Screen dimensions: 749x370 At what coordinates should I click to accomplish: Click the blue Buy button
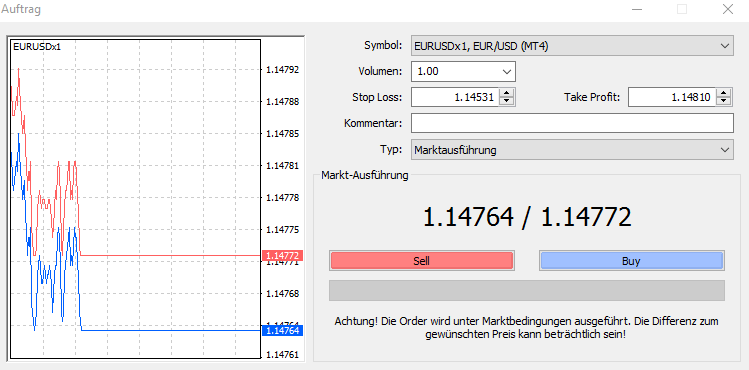click(631, 261)
